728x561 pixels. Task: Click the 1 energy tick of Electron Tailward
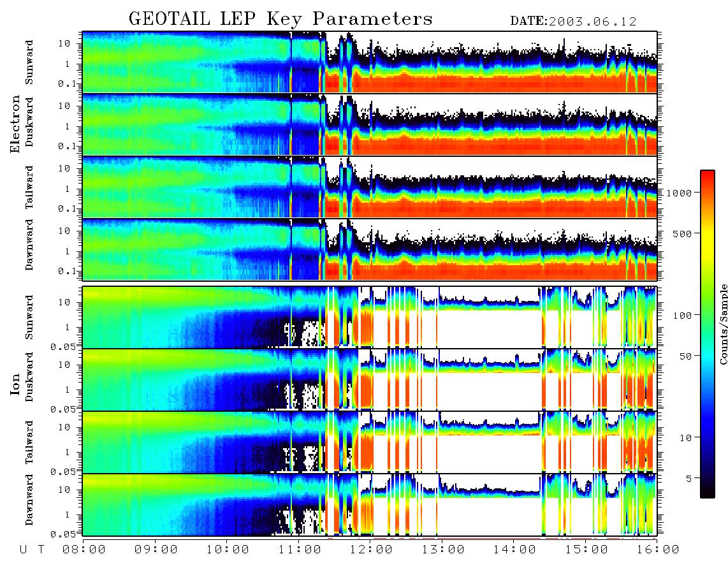68,189
